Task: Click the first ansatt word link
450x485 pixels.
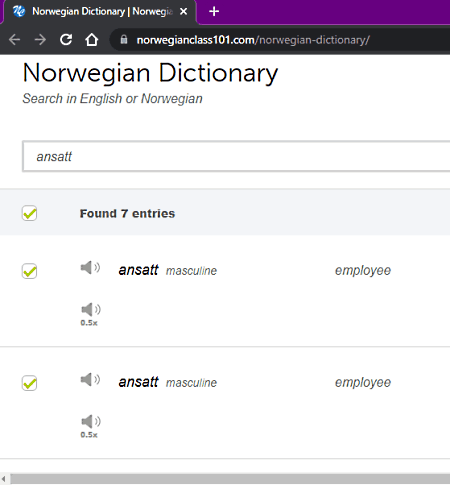Action: (138, 270)
